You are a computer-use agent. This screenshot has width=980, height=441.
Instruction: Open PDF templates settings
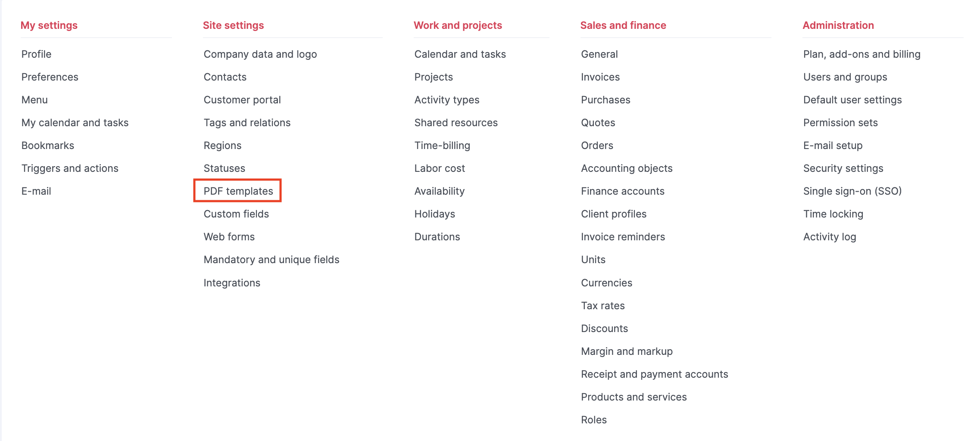click(x=238, y=191)
